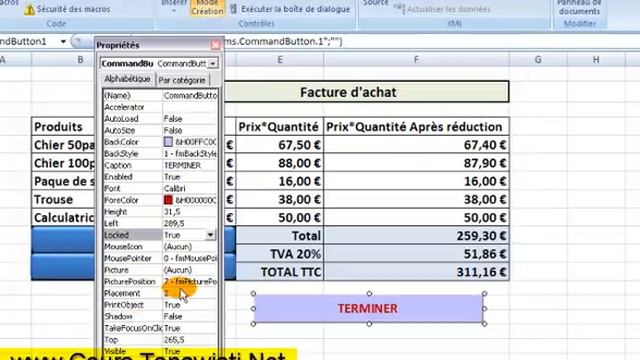
Task: Select the Font property Calibri
Action: [175, 189]
